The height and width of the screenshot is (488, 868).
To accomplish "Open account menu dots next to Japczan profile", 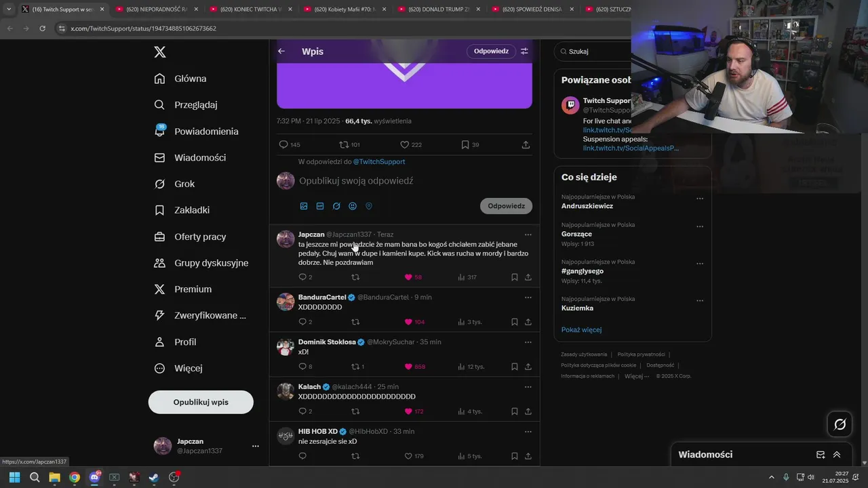I will [x=256, y=446].
